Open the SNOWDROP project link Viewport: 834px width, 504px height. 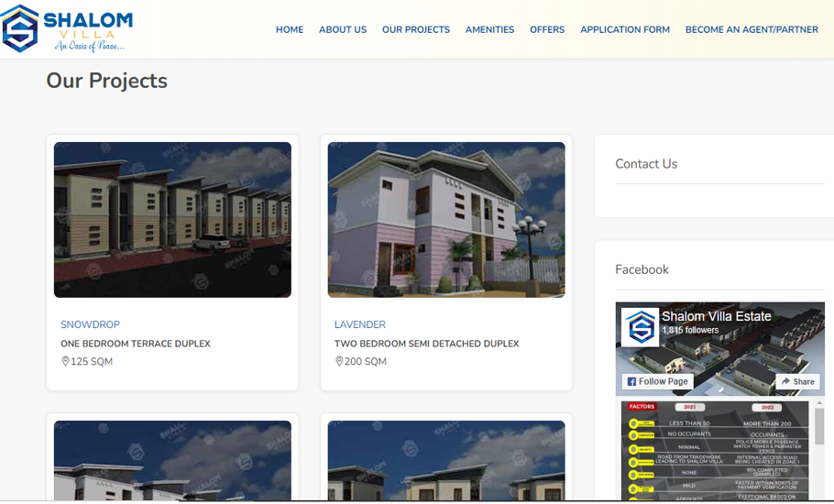tap(90, 324)
